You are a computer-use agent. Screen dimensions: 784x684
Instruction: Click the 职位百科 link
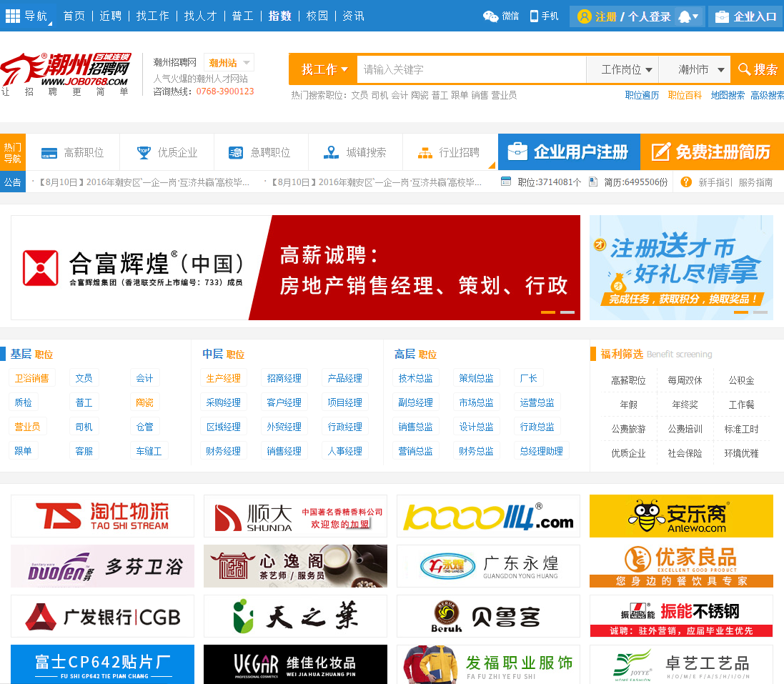[685, 95]
